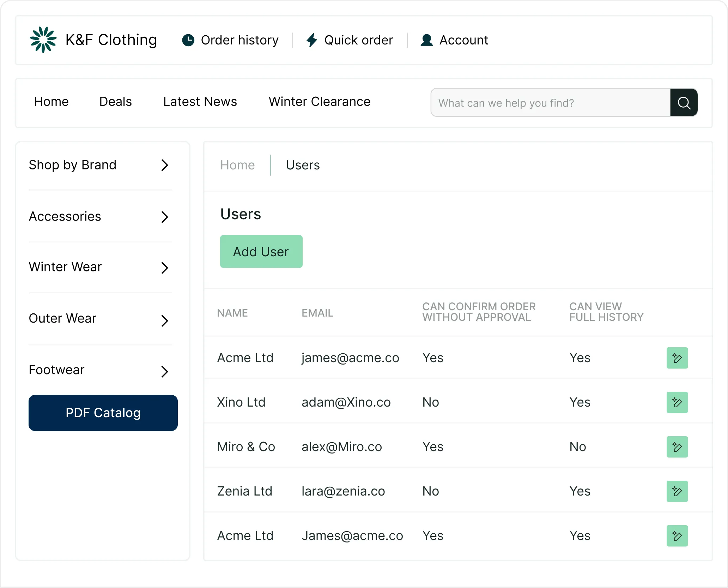The width and height of the screenshot is (728, 588).
Task: Focus the 'What can we help you find?' search field
Action: 550,103
